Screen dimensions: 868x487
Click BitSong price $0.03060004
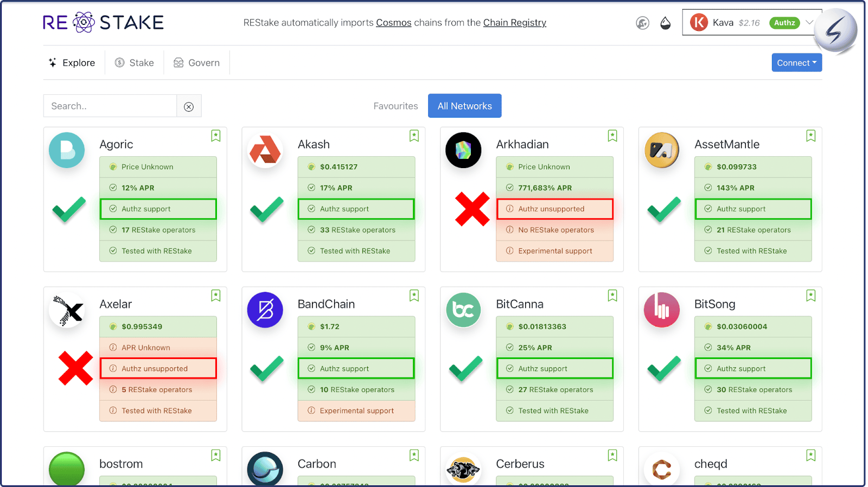pyautogui.click(x=753, y=326)
